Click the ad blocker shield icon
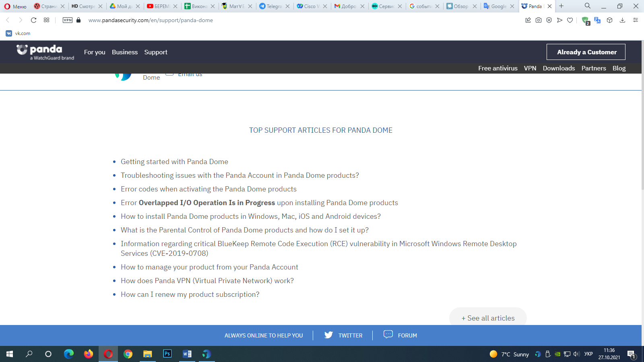 tap(549, 20)
